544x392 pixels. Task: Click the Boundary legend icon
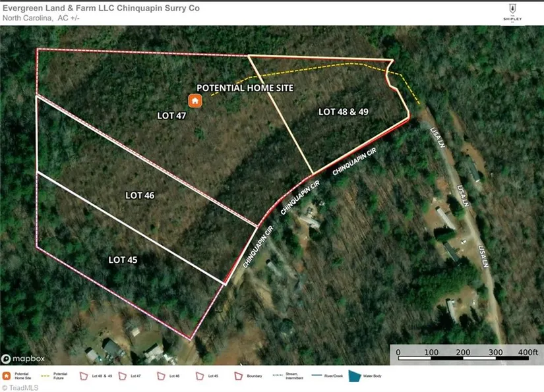click(x=237, y=376)
